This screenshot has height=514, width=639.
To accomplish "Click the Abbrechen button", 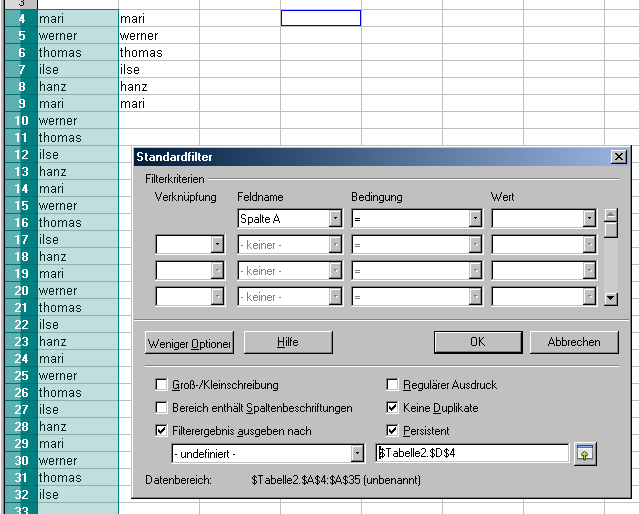I will coord(574,342).
